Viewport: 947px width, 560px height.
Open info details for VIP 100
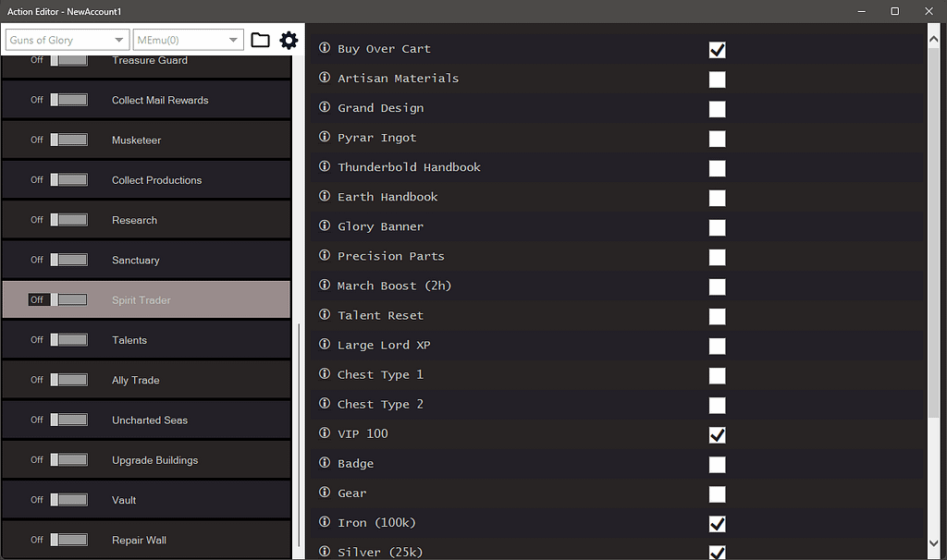(323, 433)
